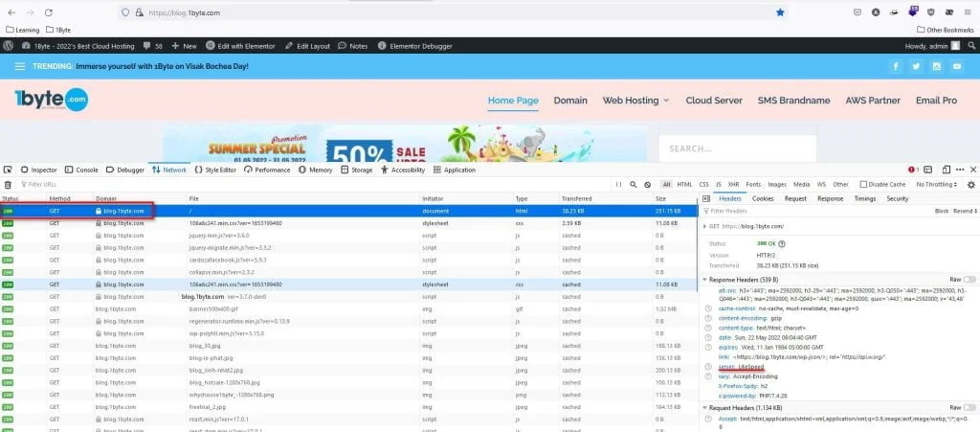Screen dimensions: 980x432
Task: Open the Pocket icon in browser toolbar
Action: pos(857,12)
